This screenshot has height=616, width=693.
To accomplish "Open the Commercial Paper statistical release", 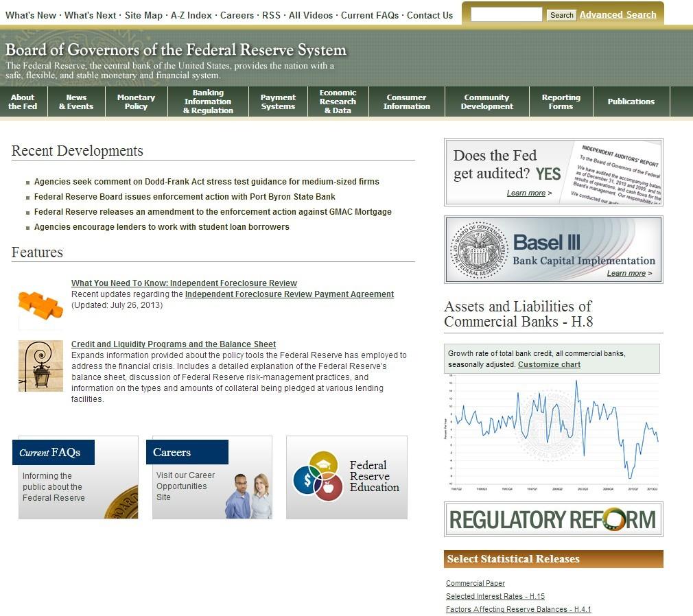I will 475,583.
